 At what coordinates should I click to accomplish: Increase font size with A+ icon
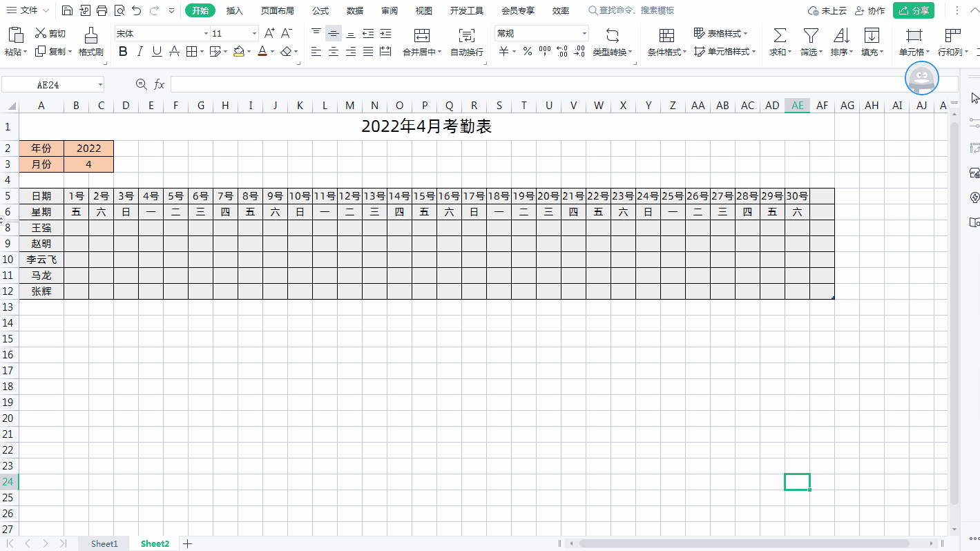pos(269,33)
